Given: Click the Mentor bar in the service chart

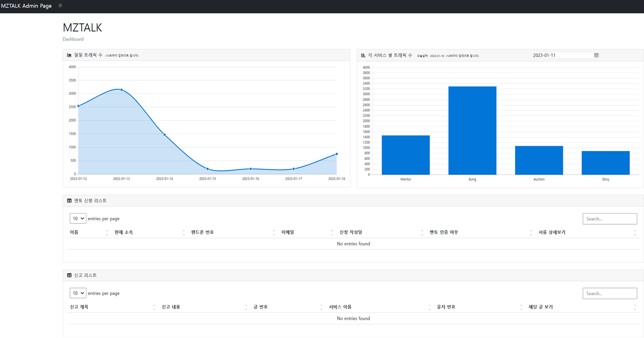Looking at the screenshot, I should (x=406, y=155).
